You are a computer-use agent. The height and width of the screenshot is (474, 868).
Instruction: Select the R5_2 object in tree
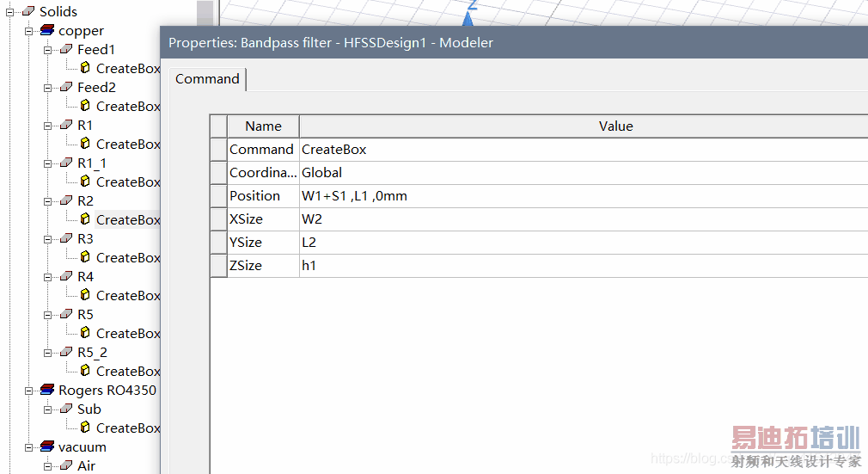(92, 353)
